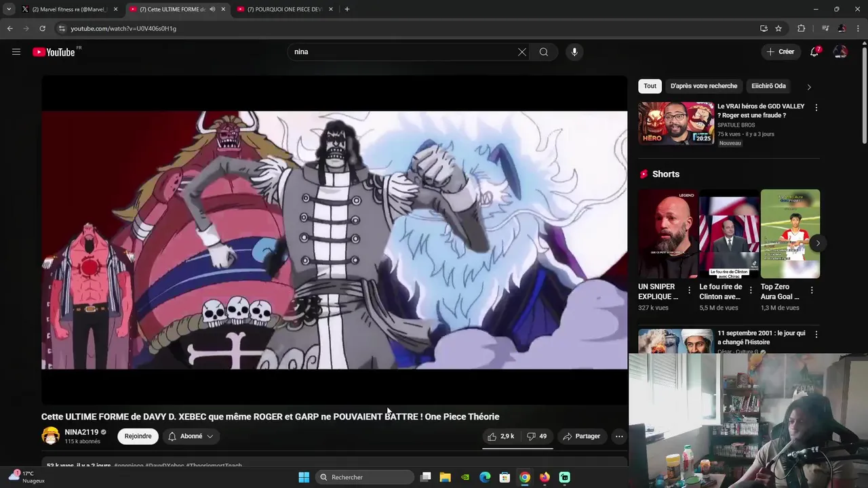The width and height of the screenshot is (868, 488).
Task: Open more actions for the video
Action: click(x=619, y=436)
